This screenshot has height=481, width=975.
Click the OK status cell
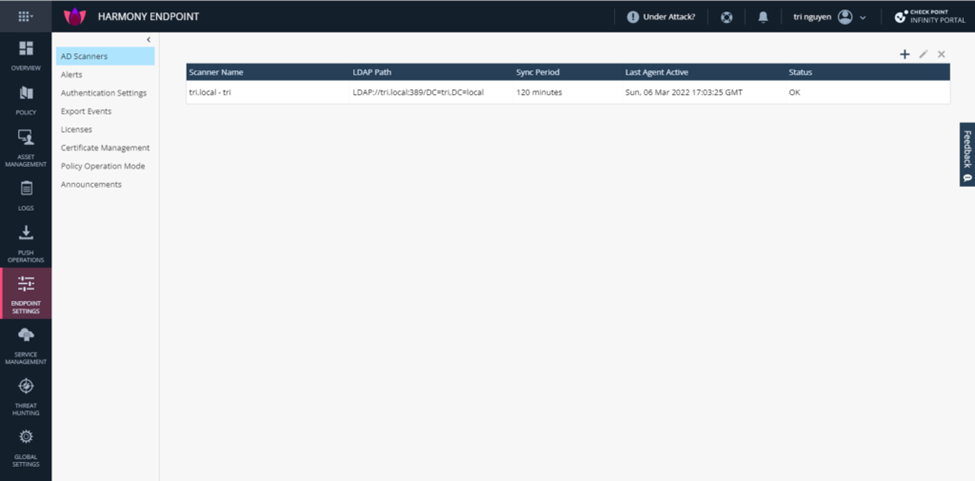point(794,93)
